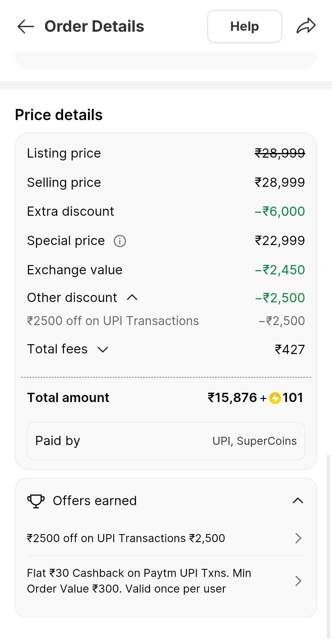This screenshot has height=644, width=332.
Task: Open the Help button
Action: [x=244, y=26]
